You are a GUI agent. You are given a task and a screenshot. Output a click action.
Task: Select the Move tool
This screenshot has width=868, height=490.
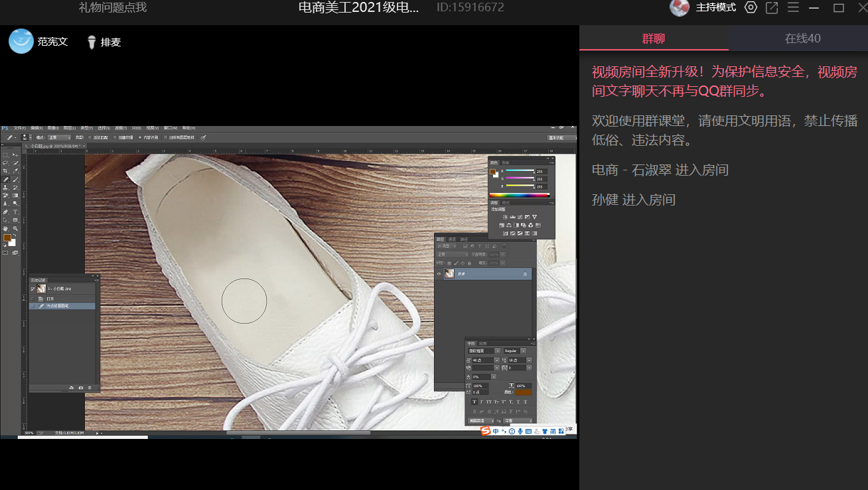pyautogui.click(x=15, y=155)
